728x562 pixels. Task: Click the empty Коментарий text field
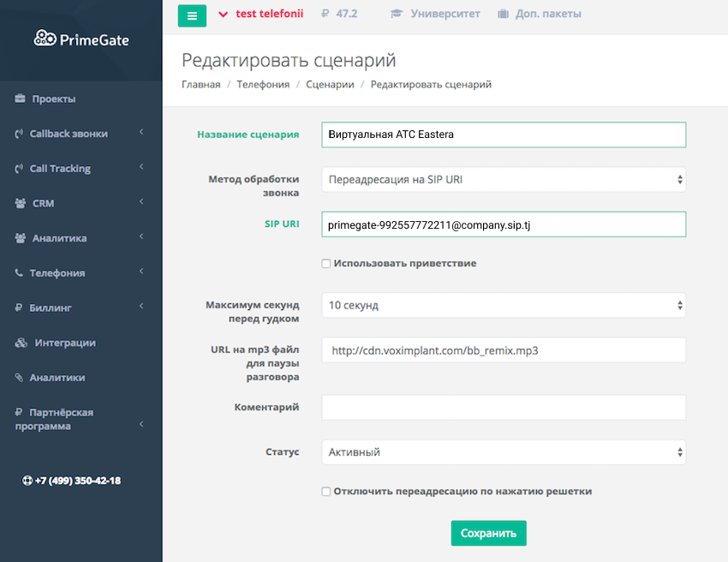(x=504, y=408)
